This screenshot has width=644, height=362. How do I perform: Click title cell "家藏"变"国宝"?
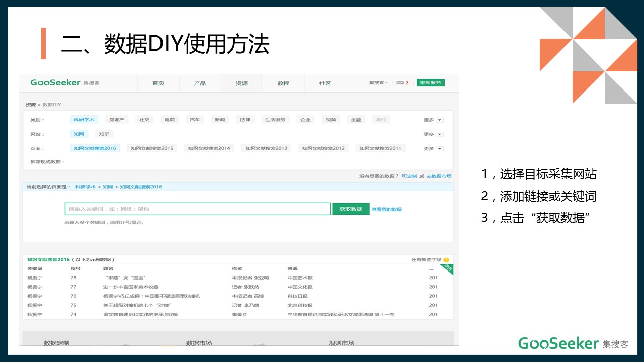(126, 278)
